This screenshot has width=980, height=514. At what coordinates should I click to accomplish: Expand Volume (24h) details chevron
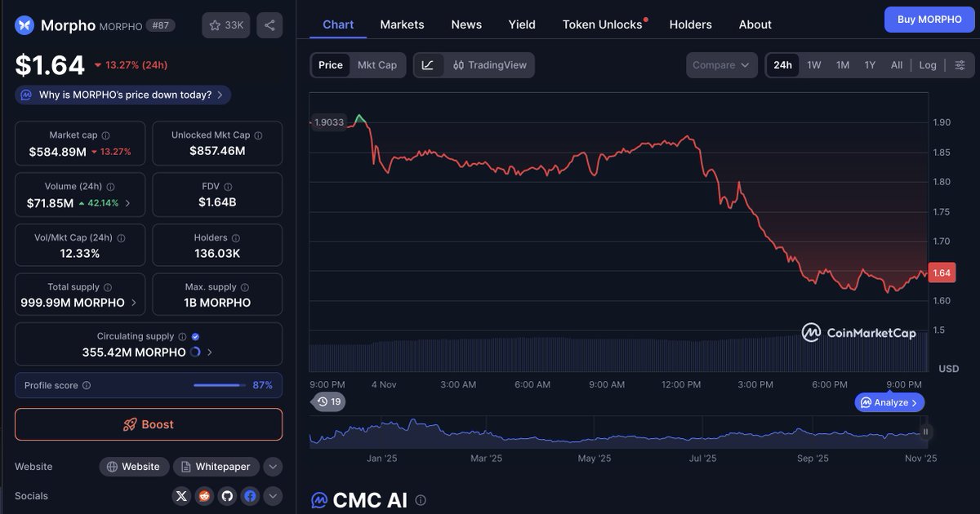pos(127,203)
